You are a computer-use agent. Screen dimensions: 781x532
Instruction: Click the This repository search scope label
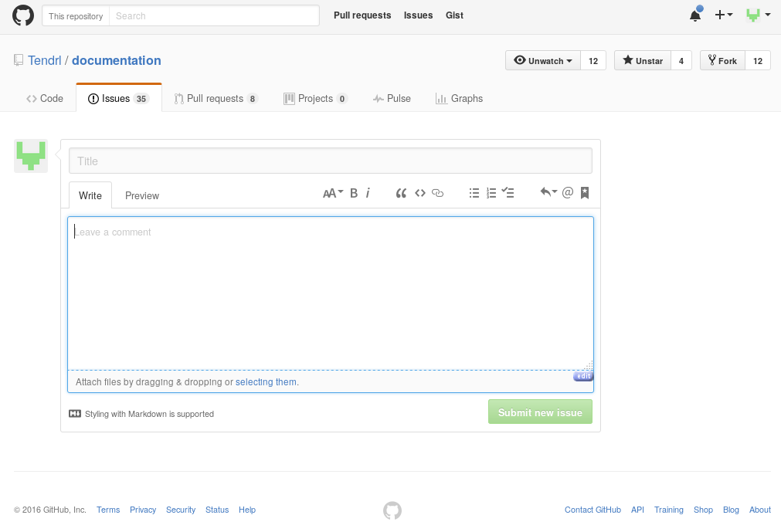[76, 16]
